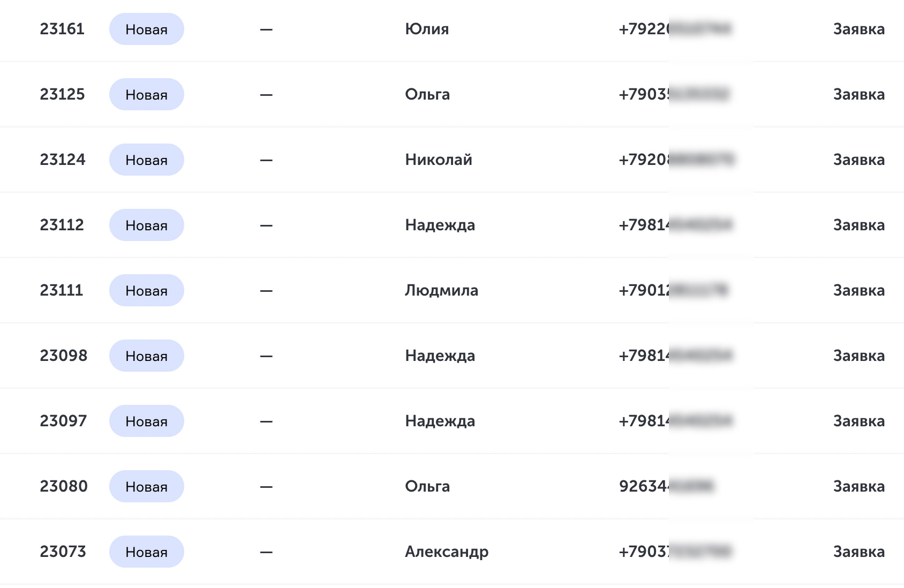Click the Новая badge for order 23098

pyautogui.click(x=147, y=356)
